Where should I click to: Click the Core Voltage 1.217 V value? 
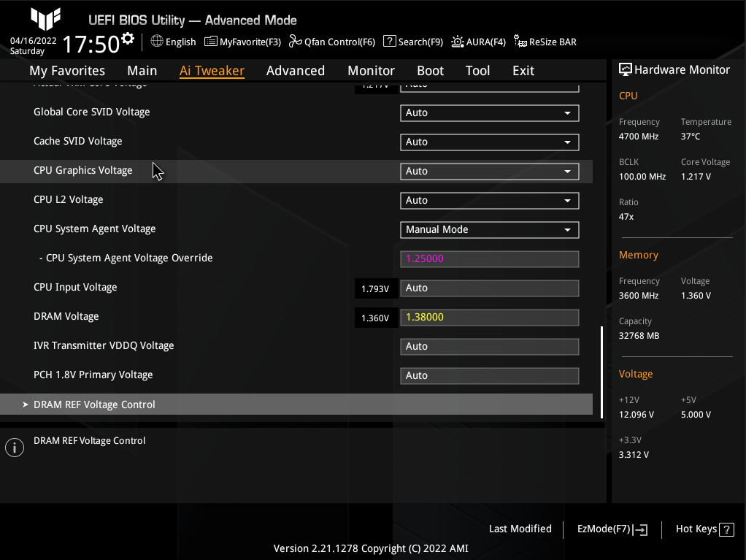[x=696, y=177]
